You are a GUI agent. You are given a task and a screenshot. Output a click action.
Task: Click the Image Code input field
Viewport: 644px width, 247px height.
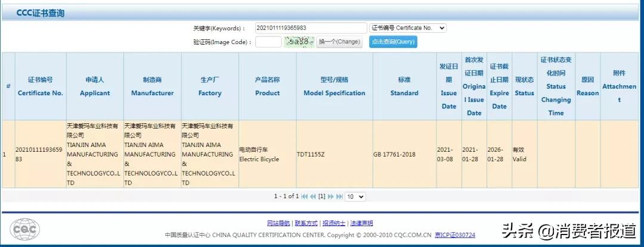tap(268, 42)
